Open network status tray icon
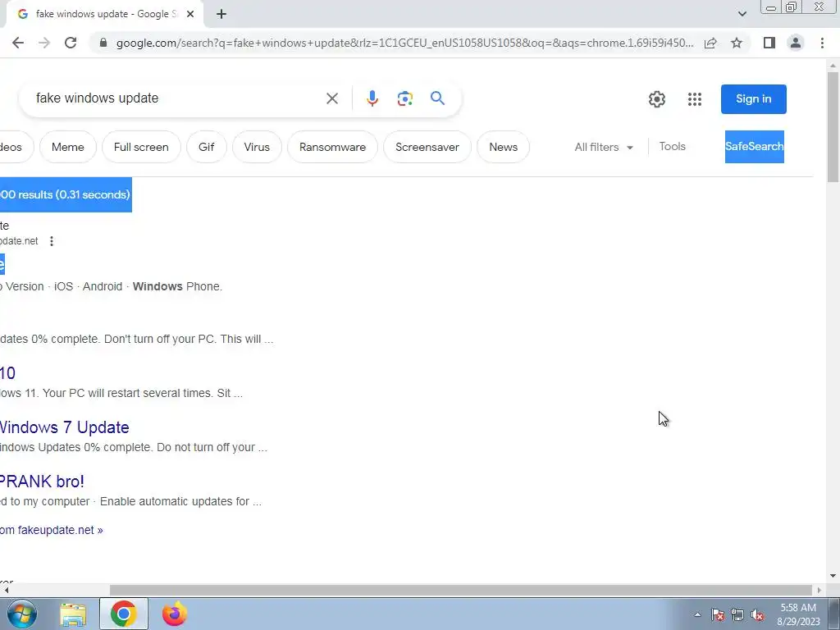Image resolution: width=840 pixels, height=630 pixels. click(737, 615)
